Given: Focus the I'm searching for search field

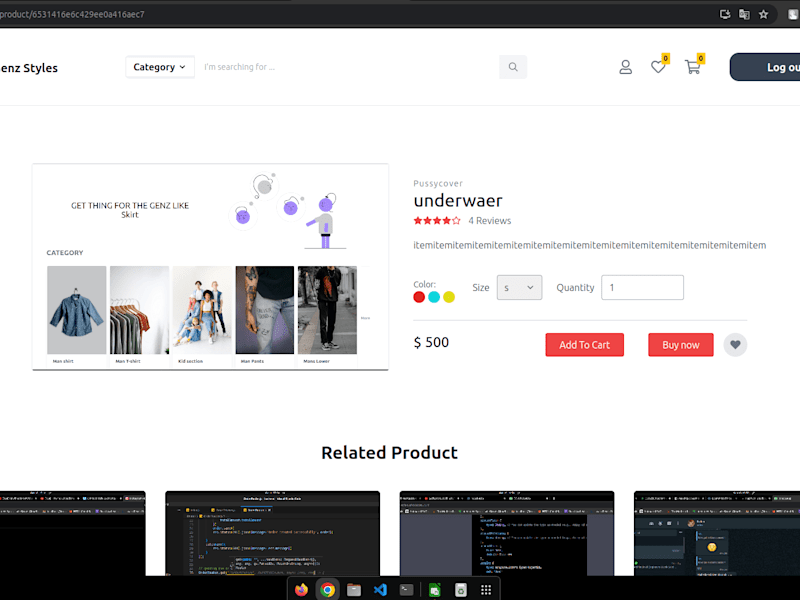Looking at the screenshot, I should (x=347, y=67).
